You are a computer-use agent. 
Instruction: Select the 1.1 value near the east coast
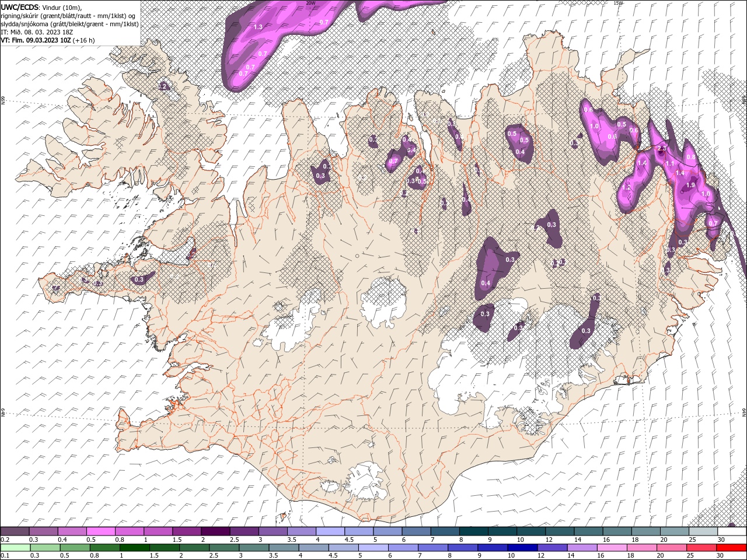coord(670,164)
